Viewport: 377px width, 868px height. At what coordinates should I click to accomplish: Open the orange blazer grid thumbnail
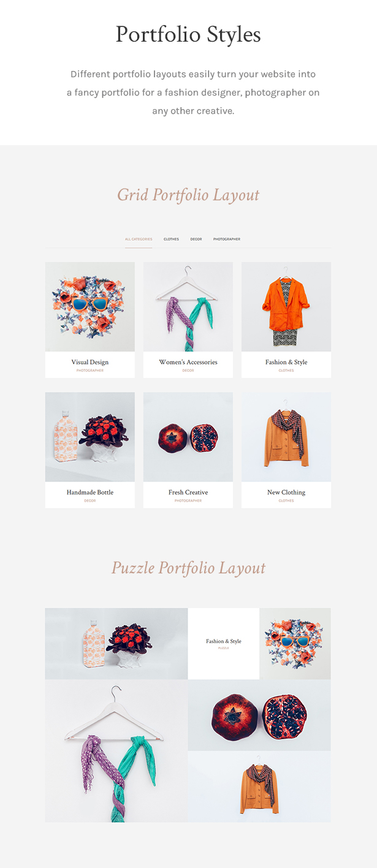[286, 307]
